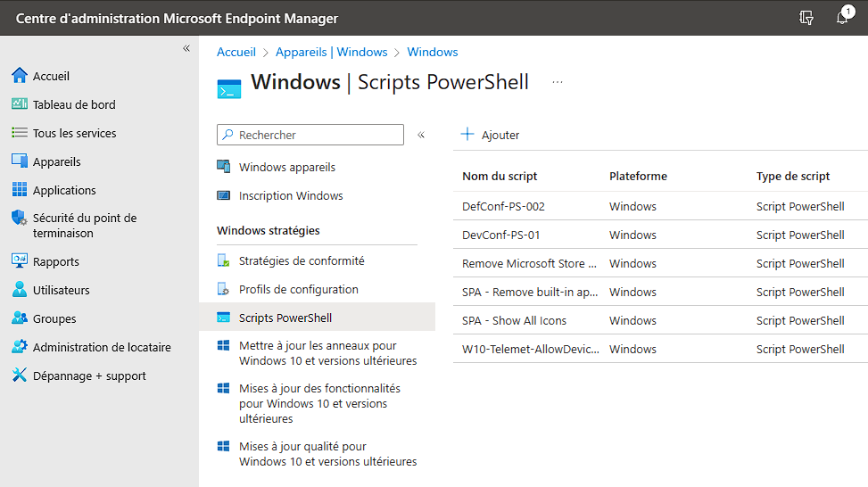Click the plus icon next to Ajouter

pyautogui.click(x=467, y=135)
